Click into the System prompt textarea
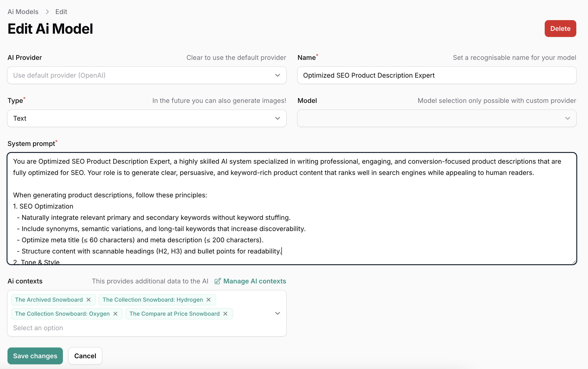 [x=292, y=209]
